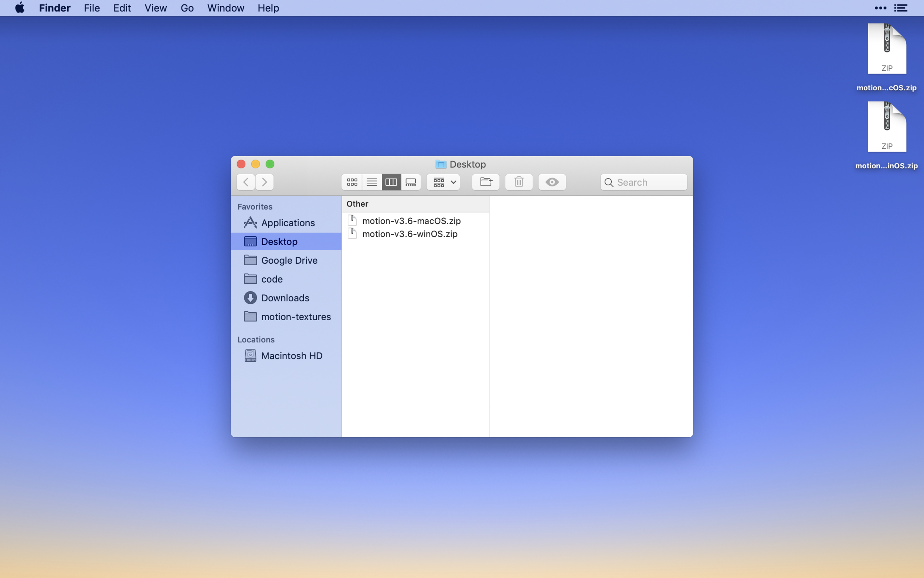This screenshot has width=924, height=578.
Task: Click the Desktop folder title icon
Action: (441, 165)
